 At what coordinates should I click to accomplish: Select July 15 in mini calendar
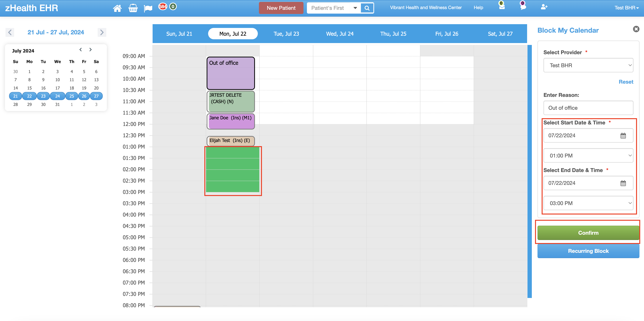(x=29, y=88)
